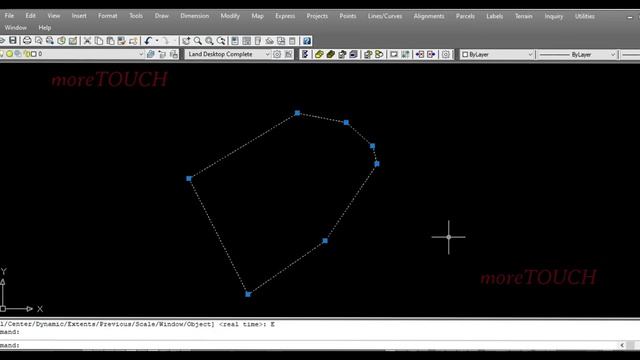
Task: Toggle the color box beside layer 0
Action: click(x=34, y=54)
